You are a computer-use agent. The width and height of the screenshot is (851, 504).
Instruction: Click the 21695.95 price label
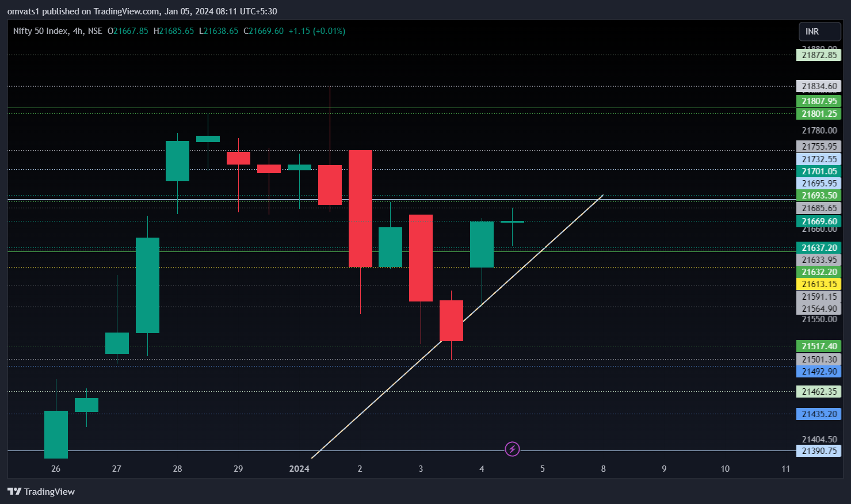pyautogui.click(x=819, y=184)
